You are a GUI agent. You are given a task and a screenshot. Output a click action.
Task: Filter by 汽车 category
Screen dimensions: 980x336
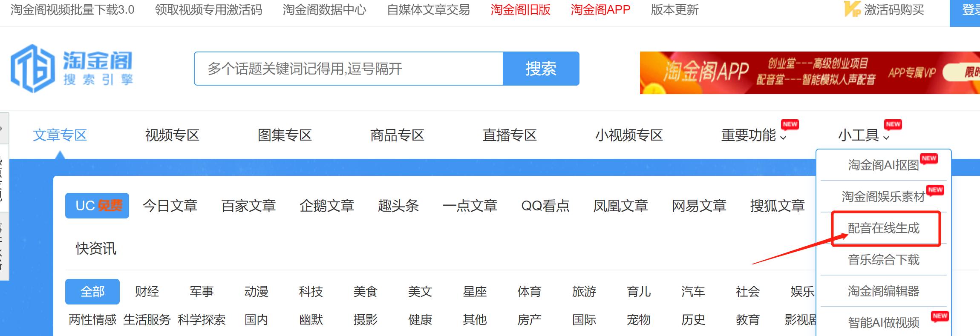coord(693,292)
